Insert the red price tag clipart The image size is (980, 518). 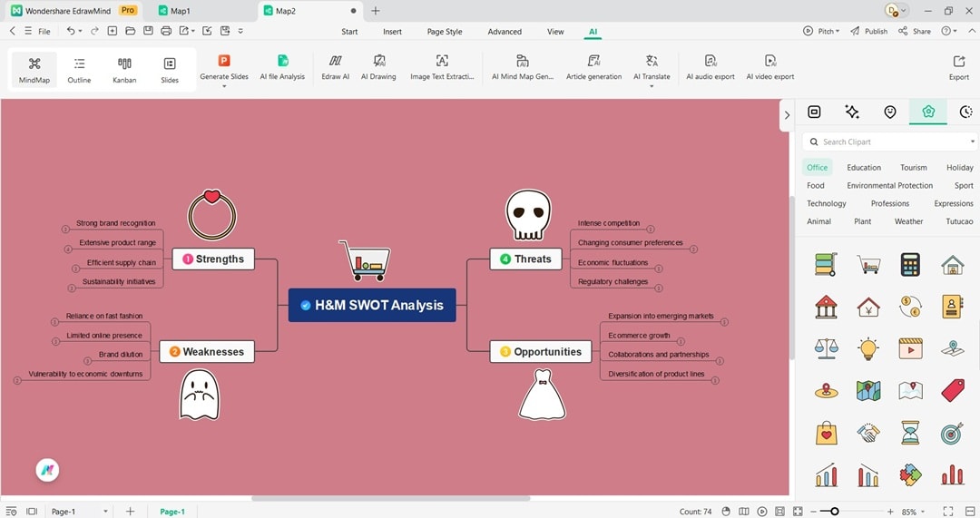[953, 390]
